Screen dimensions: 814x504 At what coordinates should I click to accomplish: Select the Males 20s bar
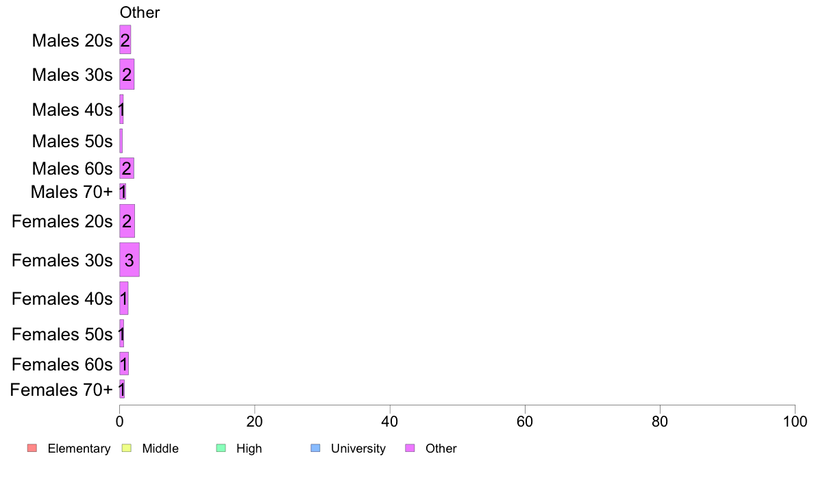click(125, 40)
